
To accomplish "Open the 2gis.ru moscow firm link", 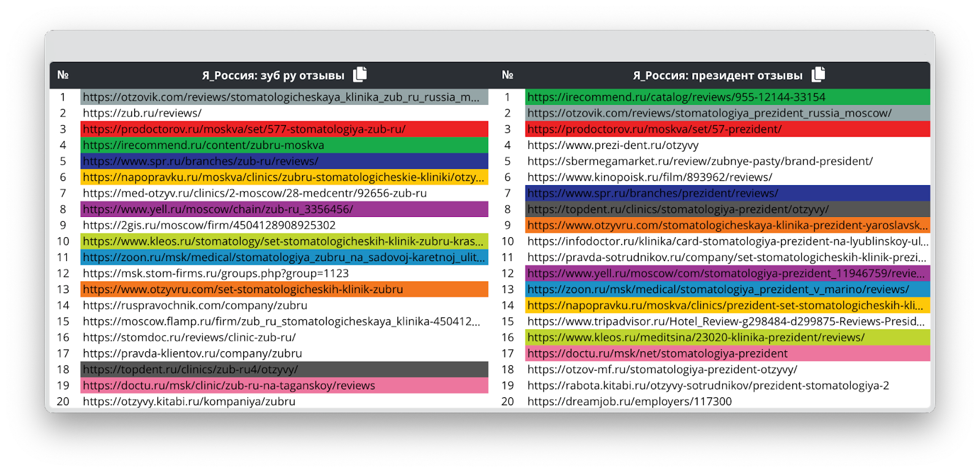I will coord(209,225).
